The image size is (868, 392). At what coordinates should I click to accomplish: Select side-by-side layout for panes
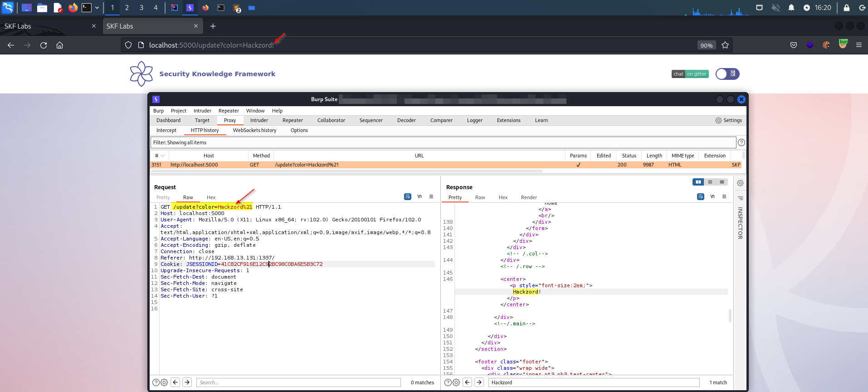[x=698, y=182]
